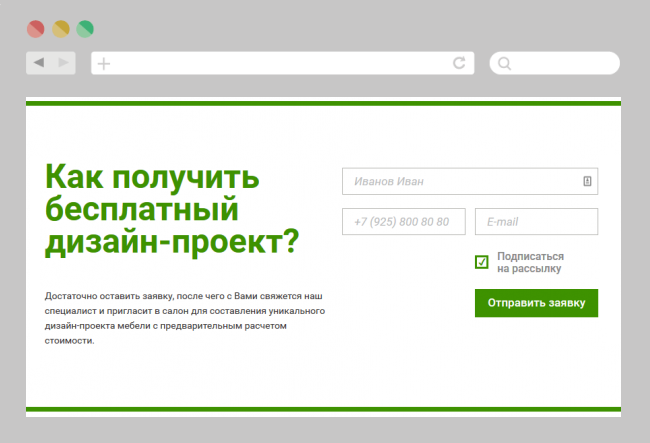Click the phone field "+7 (925) 800 80 80"
Viewport: 650px width, 443px height.
point(403,221)
